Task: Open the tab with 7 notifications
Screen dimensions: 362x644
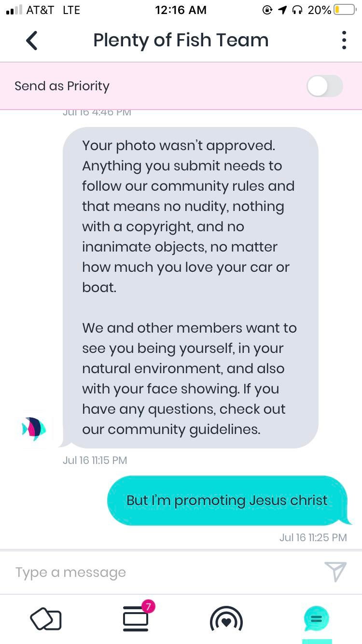Action: coord(136,619)
